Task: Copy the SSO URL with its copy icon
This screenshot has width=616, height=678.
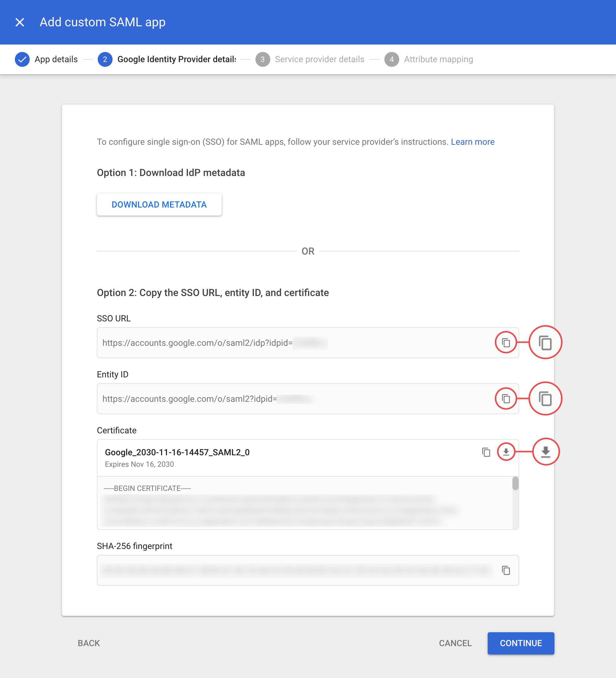Action: pos(506,342)
